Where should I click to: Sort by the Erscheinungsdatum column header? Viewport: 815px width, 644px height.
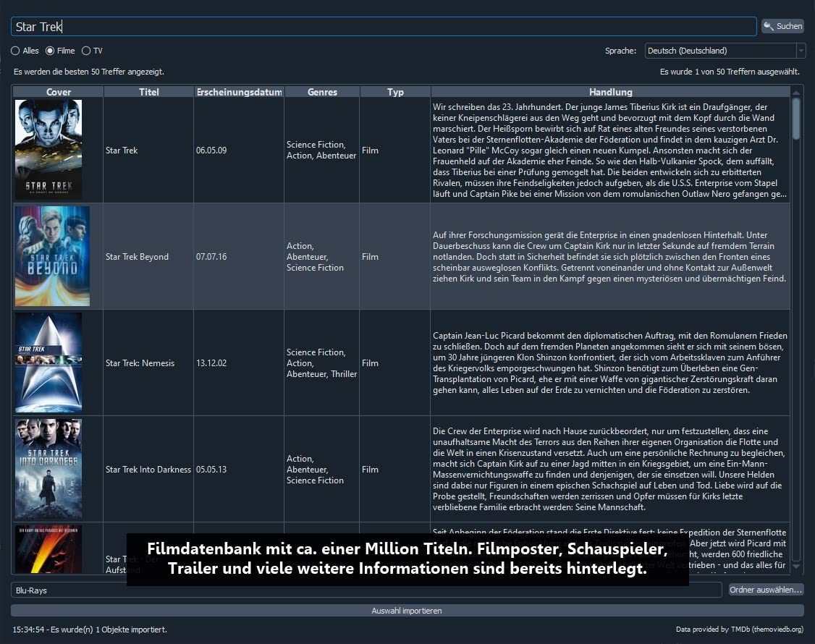click(239, 92)
